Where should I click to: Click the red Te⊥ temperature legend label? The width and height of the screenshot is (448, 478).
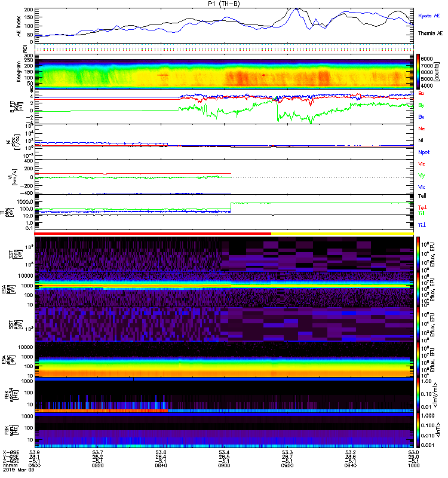click(x=422, y=207)
